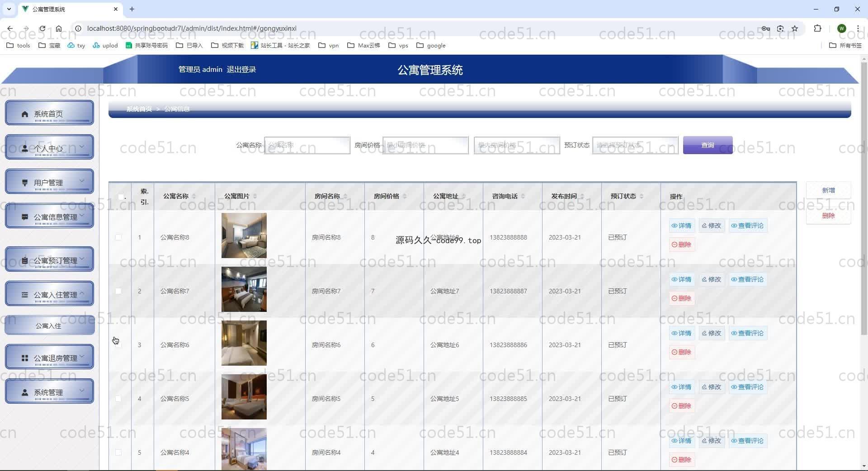Click the browser address bar URL
The image size is (868, 471).
point(192,28)
